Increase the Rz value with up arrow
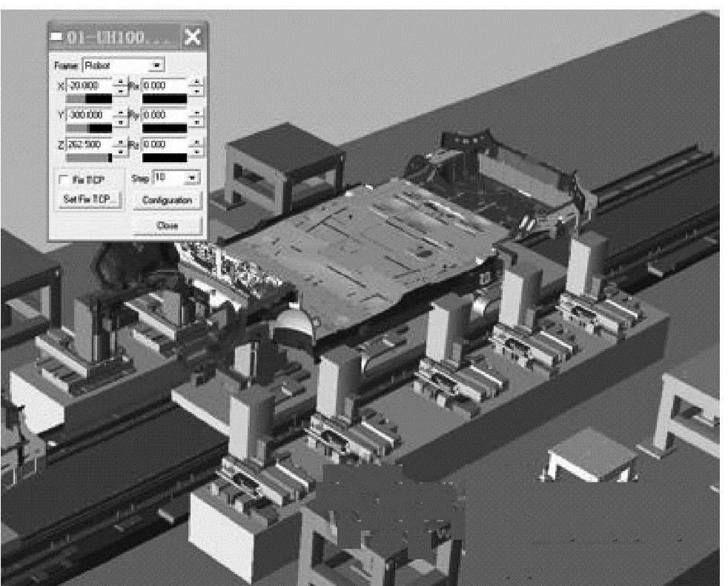 pyautogui.click(x=197, y=142)
